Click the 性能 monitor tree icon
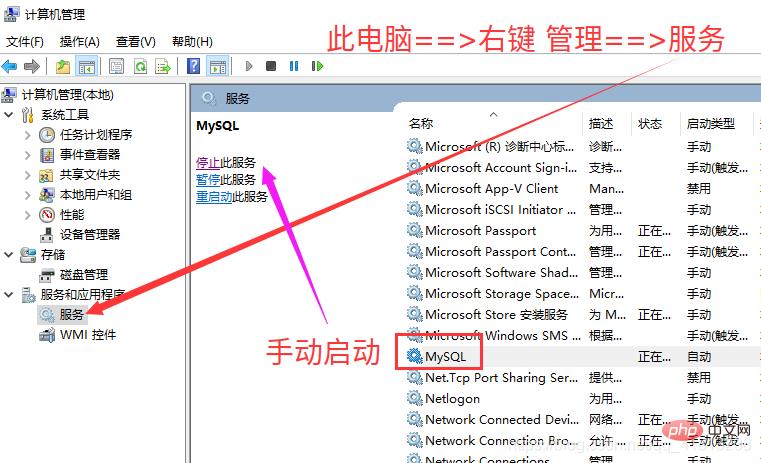This screenshot has height=463, width=761. tap(47, 215)
